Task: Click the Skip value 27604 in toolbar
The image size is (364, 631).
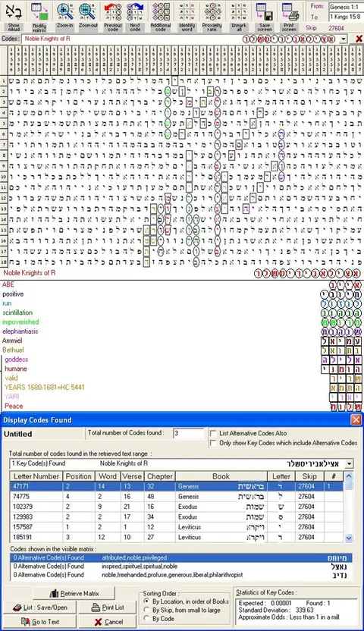Action: point(336,28)
